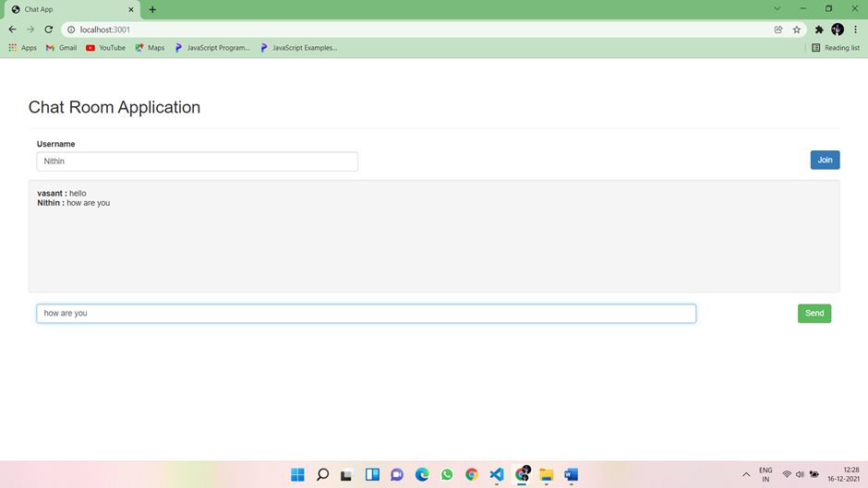Open the Gmail bookmark

[x=62, y=48]
